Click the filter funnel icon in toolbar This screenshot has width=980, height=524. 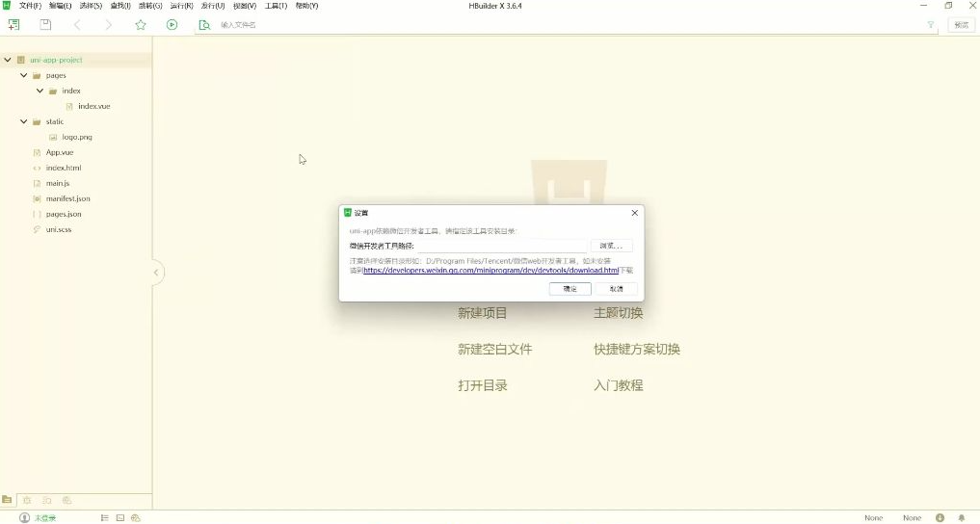pos(931,25)
